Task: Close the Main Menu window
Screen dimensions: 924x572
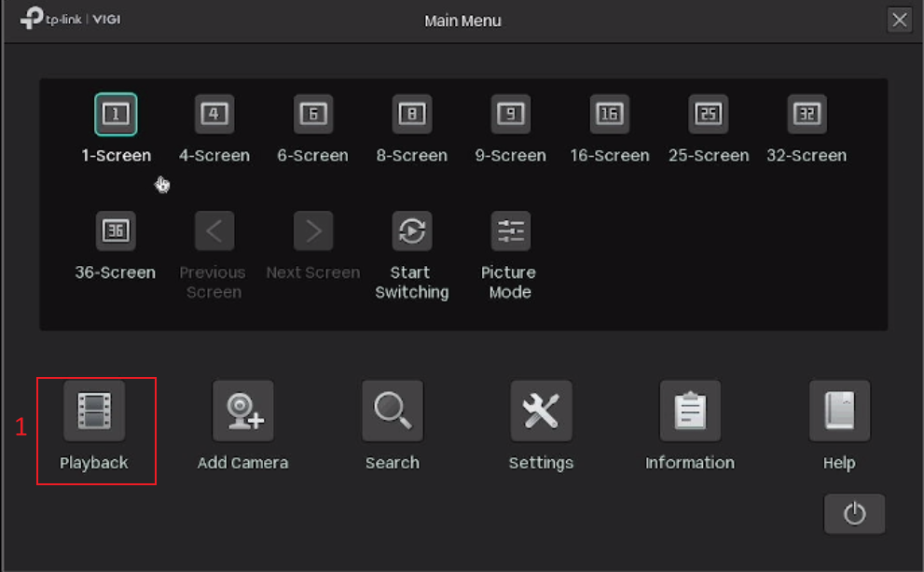Action: pos(898,19)
